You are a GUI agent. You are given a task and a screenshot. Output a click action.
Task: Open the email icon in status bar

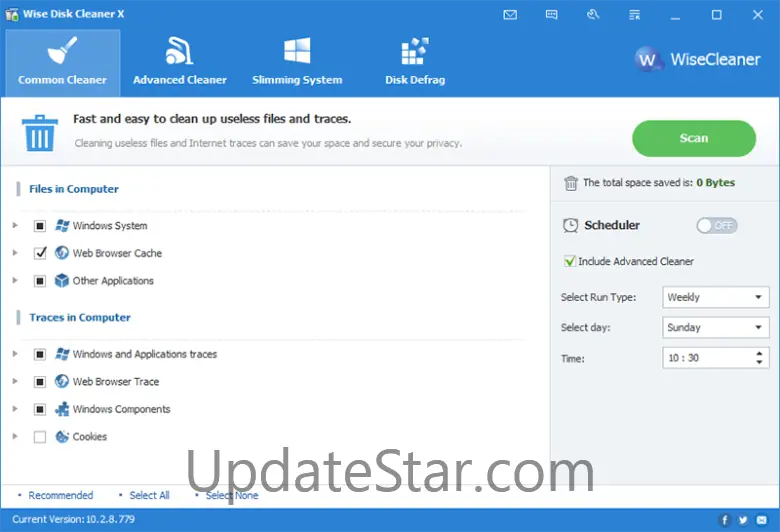[x=762, y=520]
